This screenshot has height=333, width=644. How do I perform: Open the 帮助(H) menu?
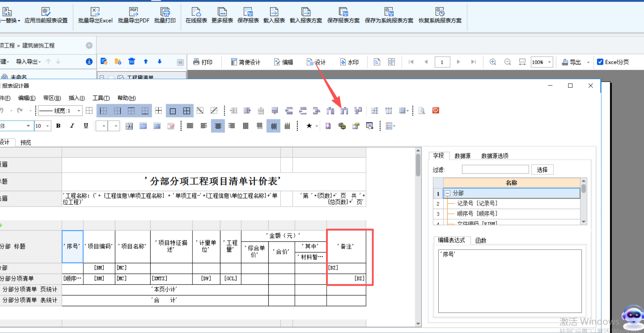click(126, 98)
